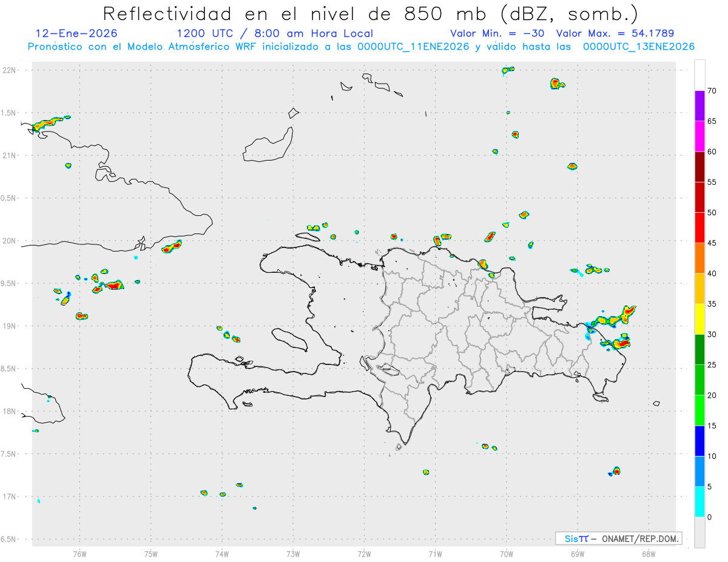This screenshot has height=562, width=728.
Task: Click the '50' value on the color scale
Action: pos(712,213)
